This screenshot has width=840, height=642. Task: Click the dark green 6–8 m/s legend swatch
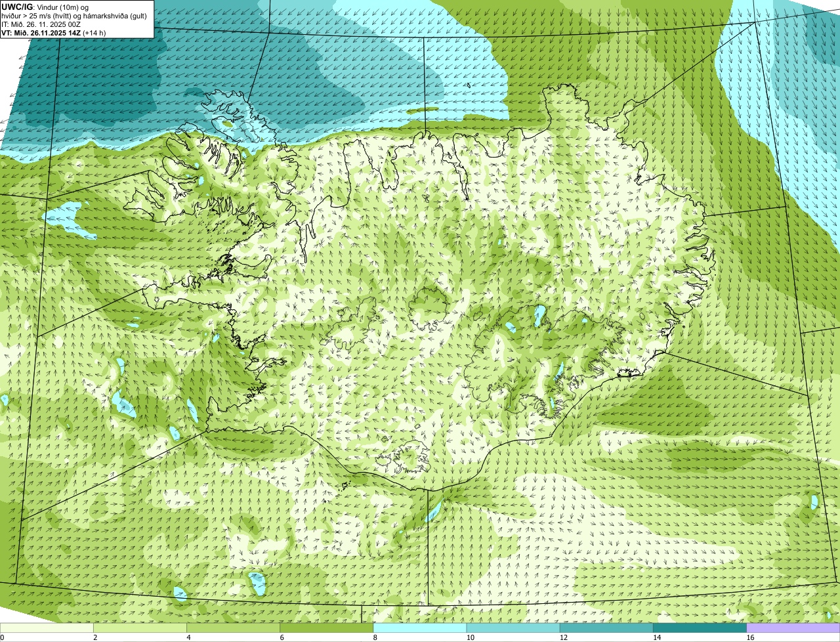point(327,628)
